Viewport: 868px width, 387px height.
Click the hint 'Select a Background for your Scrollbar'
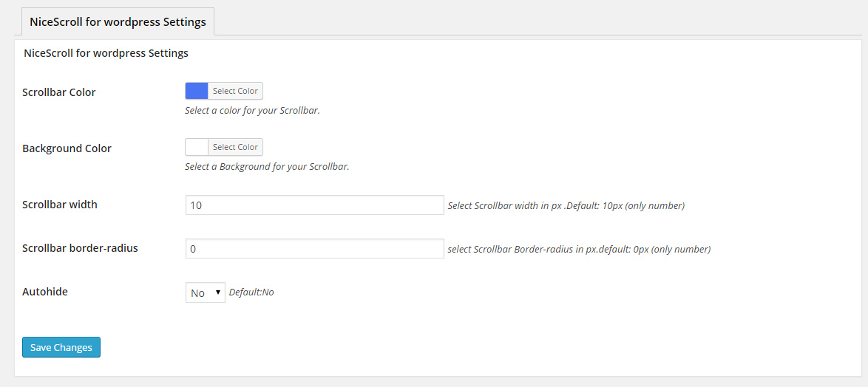pyautogui.click(x=267, y=166)
